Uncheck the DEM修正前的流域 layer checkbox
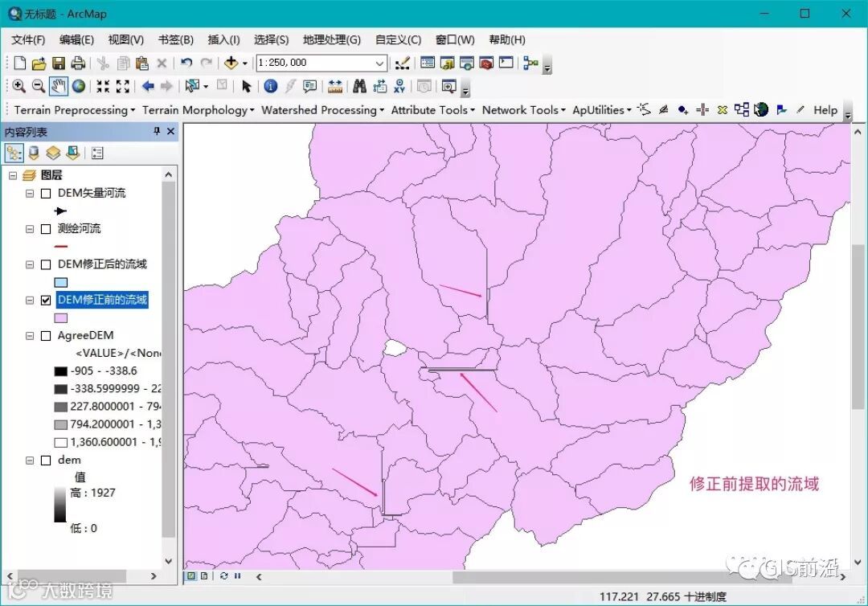868x606 pixels. point(46,300)
